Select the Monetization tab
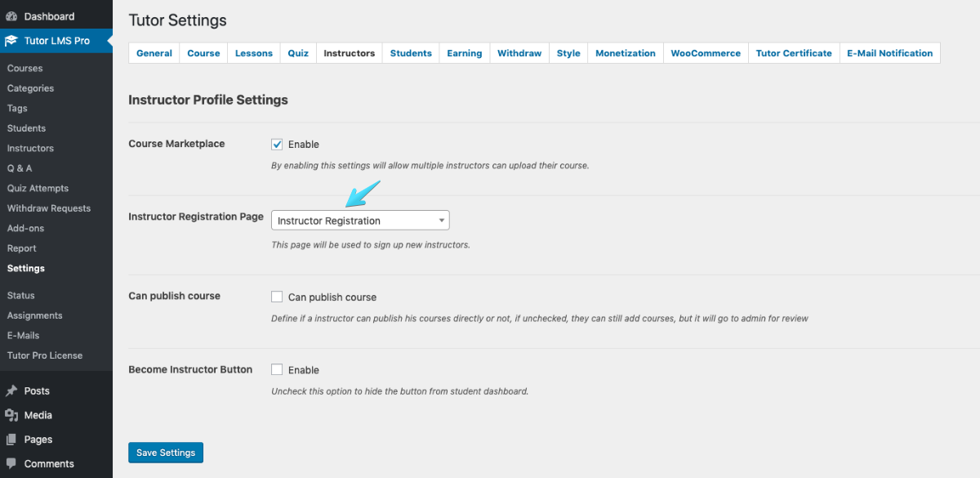 pos(626,53)
